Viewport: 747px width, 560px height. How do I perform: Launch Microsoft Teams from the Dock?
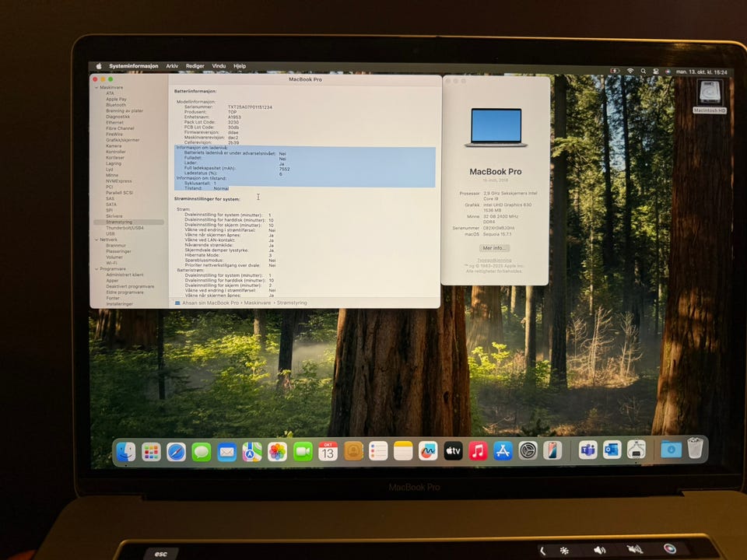(x=588, y=450)
